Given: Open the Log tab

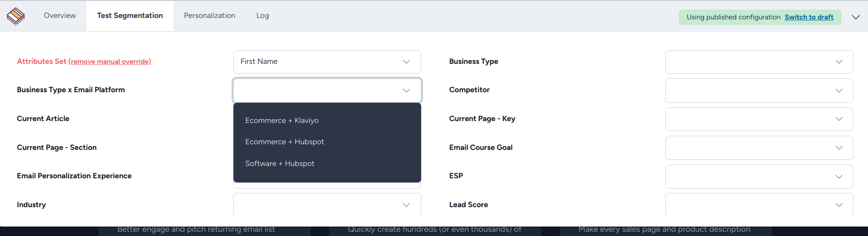Looking at the screenshot, I should pos(263,16).
